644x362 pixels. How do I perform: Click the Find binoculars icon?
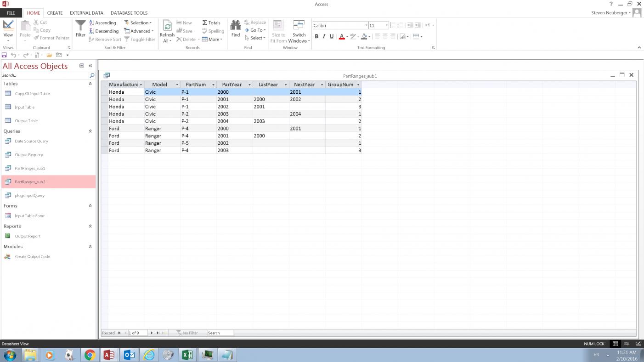(235, 27)
